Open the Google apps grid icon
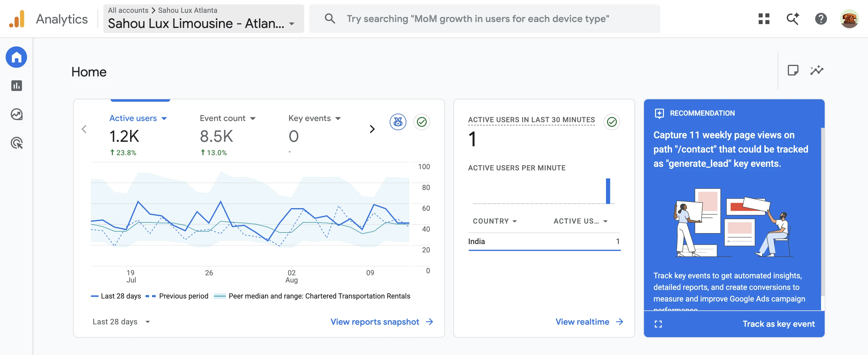Viewport: 868px width, 355px height. (x=764, y=19)
